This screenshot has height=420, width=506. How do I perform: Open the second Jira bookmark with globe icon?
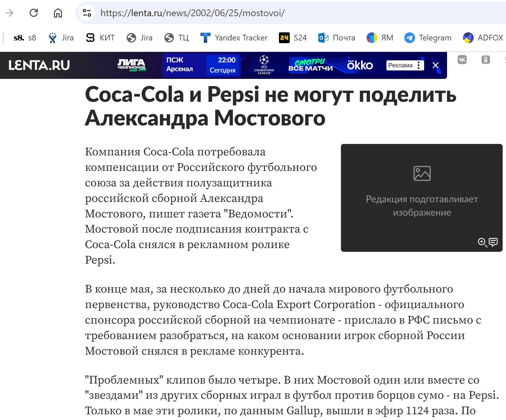(x=139, y=38)
